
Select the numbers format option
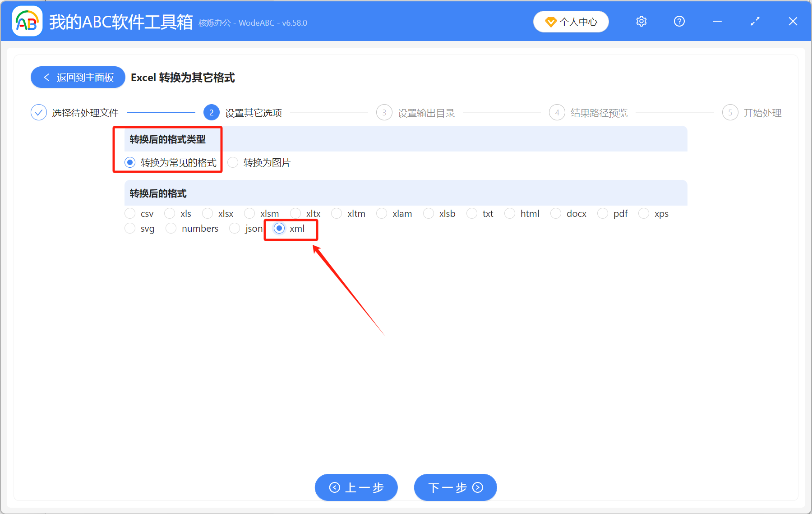coord(171,228)
